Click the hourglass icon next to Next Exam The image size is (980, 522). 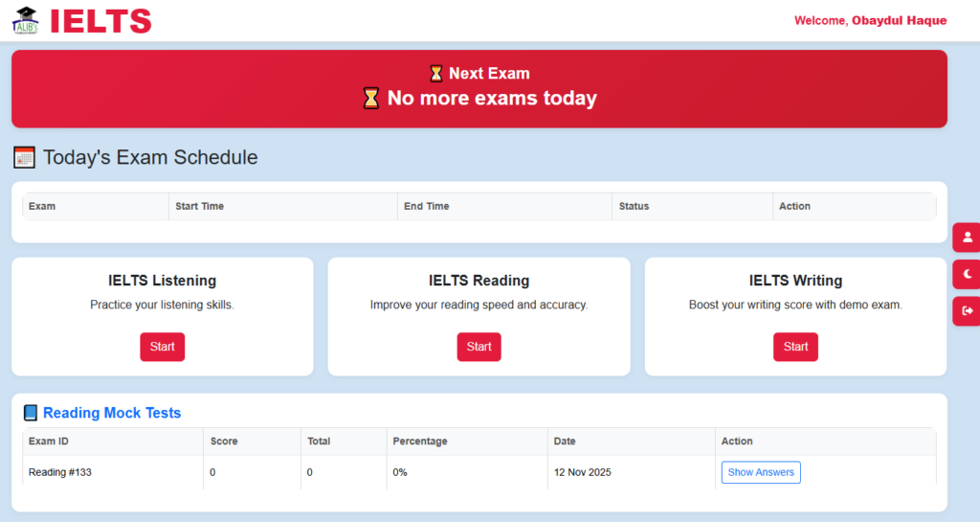436,74
